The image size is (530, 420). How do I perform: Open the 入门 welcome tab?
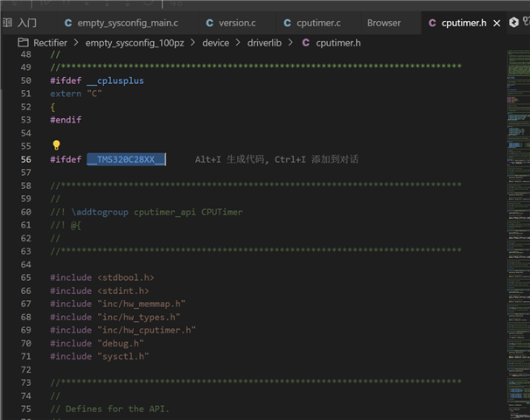click(26, 23)
